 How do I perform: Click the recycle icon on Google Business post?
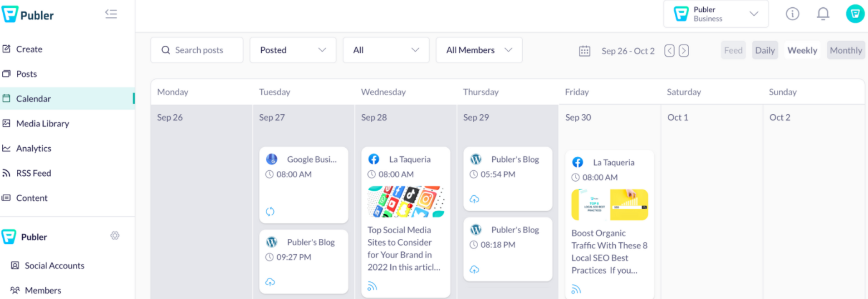[x=270, y=212]
